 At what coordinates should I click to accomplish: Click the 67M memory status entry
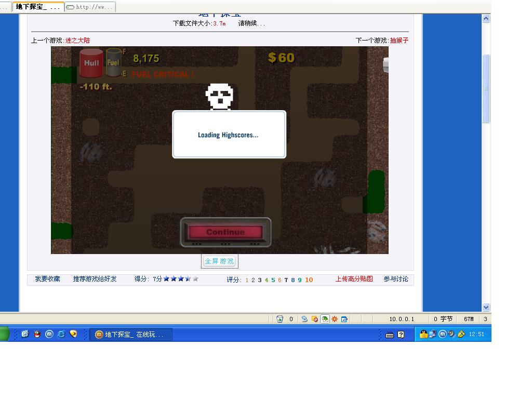[x=469, y=319]
